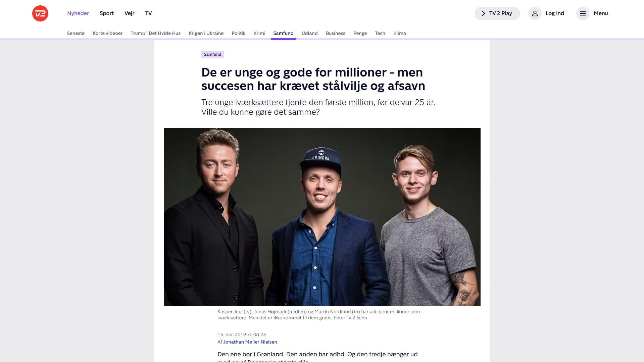Click the red TV 2 logo
The height and width of the screenshot is (362, 644).
40,13
